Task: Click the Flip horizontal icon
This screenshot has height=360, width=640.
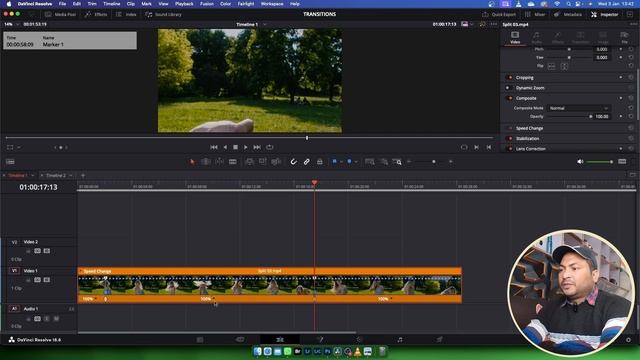Action: coord(551,66)
